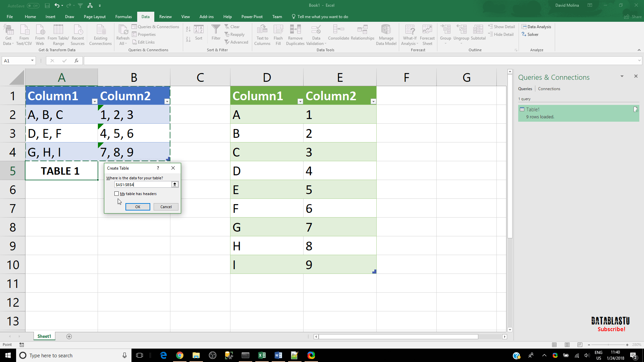Add a new sheet
The image size is (644, 362).
pos(69,337)
